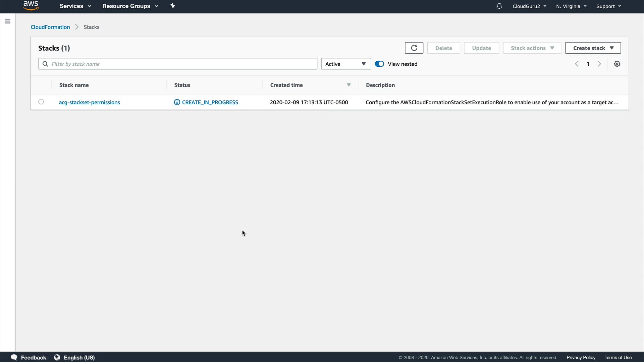Click the pin shortcut icon in the navbar
The width and height of the screenshot is (644, 362).
[x=173, y=6]
